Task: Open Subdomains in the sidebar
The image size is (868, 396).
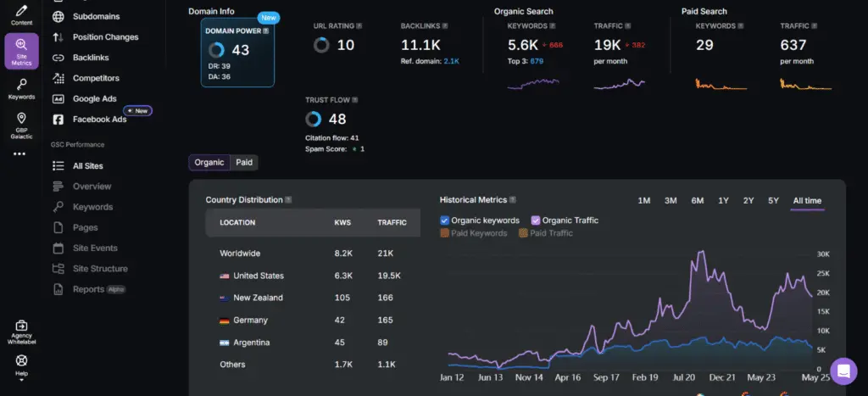Action: pyautogui.click(x=97, y=17)
